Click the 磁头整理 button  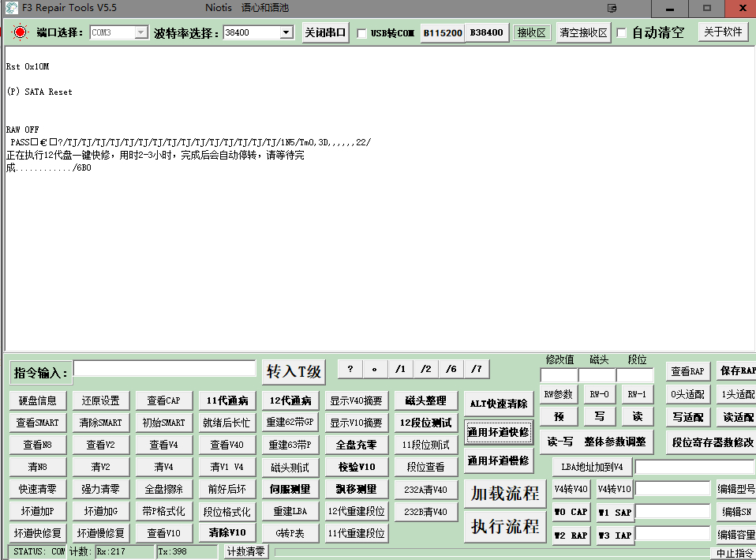click(425, 400)
